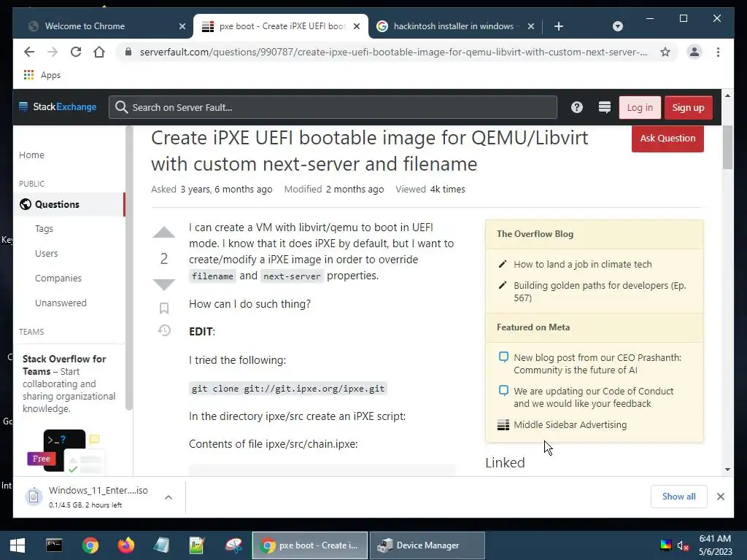Open the Windows Start menu
Image resolution: width=747 pixels, height=560 pixels.
[18, 545]
